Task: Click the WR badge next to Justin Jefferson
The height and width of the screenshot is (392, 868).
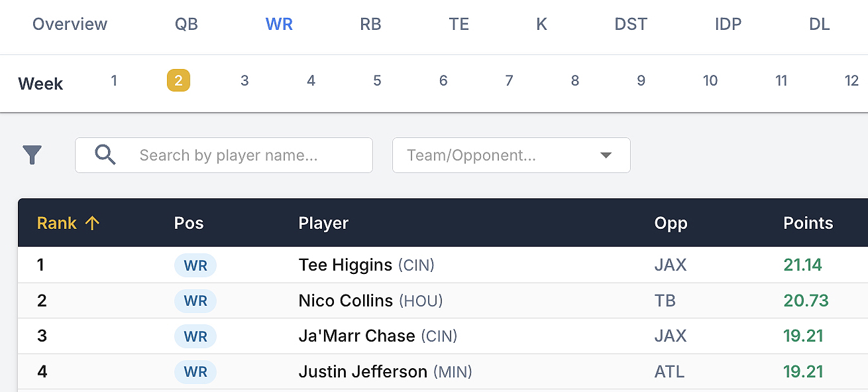Action: 195,372
